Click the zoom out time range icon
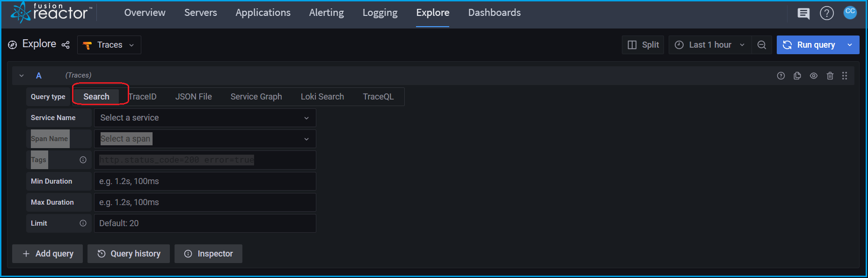Screen dimensions: 868x278 (762, 45)
